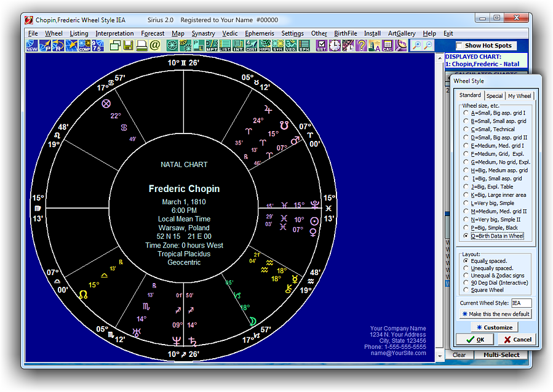Click the Customize button
This screenshot has height=392, width=553.
coord(495,327)
